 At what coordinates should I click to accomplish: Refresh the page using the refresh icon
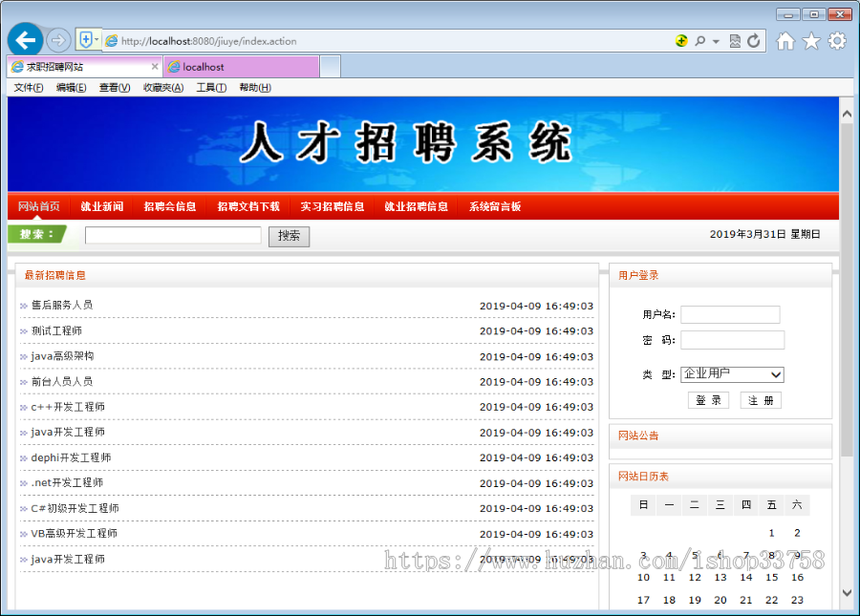(x=753, y=41)
